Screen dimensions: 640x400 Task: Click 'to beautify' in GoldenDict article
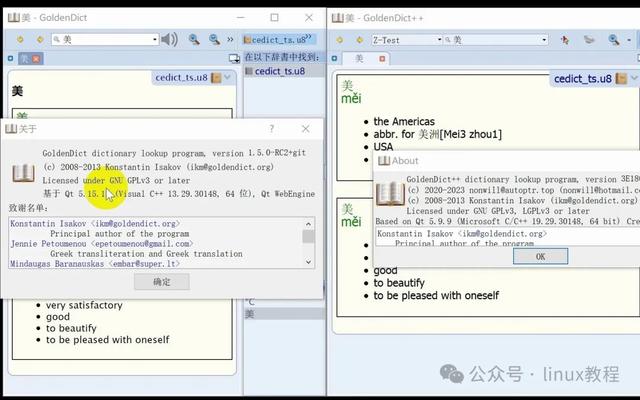pos(71,328)
